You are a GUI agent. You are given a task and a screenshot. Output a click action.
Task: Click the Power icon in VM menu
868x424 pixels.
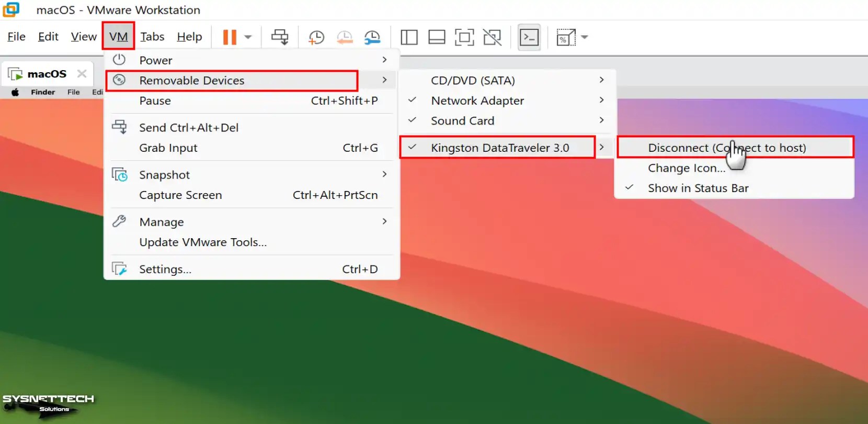[119, 59]
